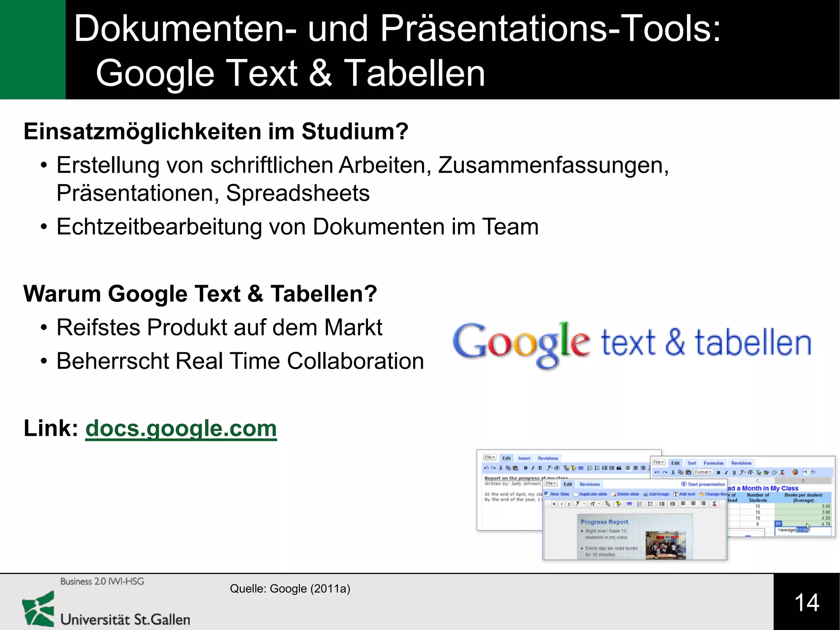Open File dropdown in the presentation editor
The image size is (840, 630).
point(551,483)
